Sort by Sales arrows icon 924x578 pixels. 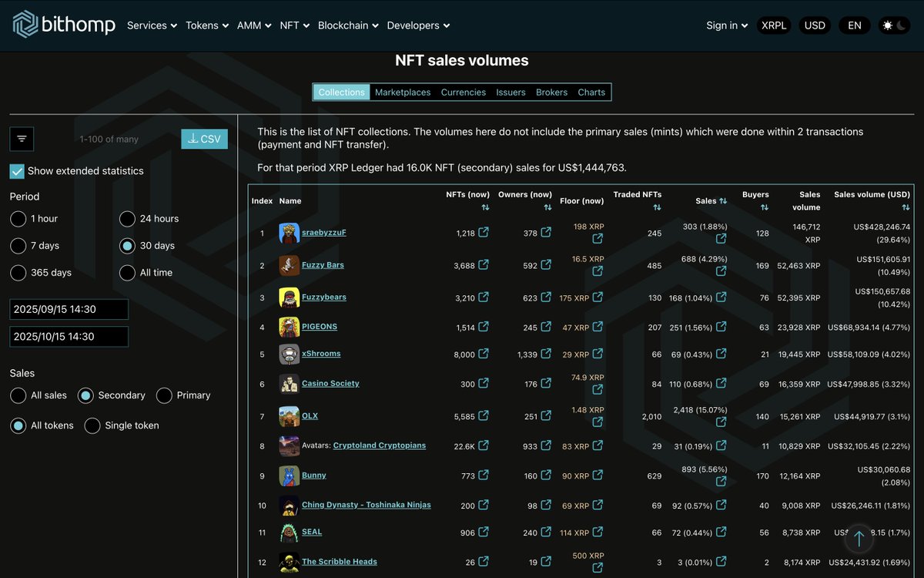point(723,201)
